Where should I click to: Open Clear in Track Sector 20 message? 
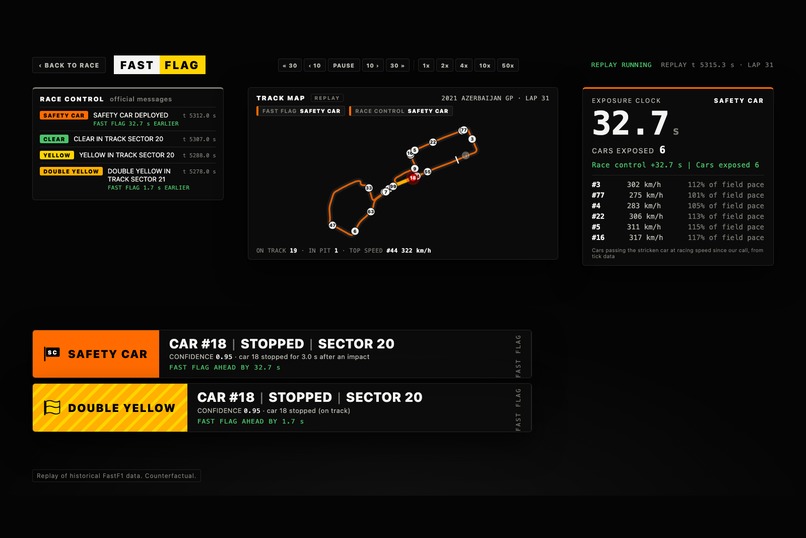(x=128, y=139)
